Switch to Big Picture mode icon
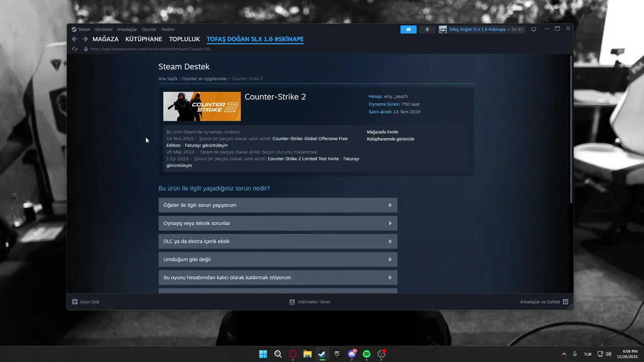This screenshot has height=362, width=644. pos(534,29)
